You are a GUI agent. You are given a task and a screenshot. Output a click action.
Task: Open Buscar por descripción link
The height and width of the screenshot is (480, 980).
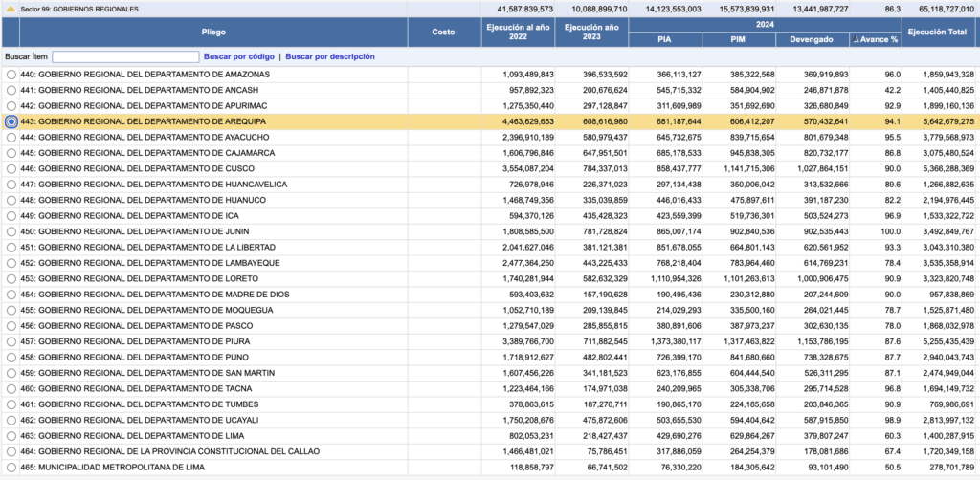click(x=330, y=57)
